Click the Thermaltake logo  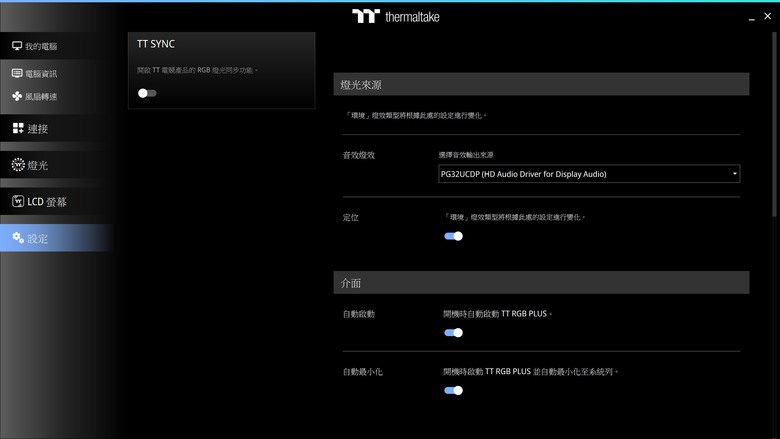(x=396, y=16)
